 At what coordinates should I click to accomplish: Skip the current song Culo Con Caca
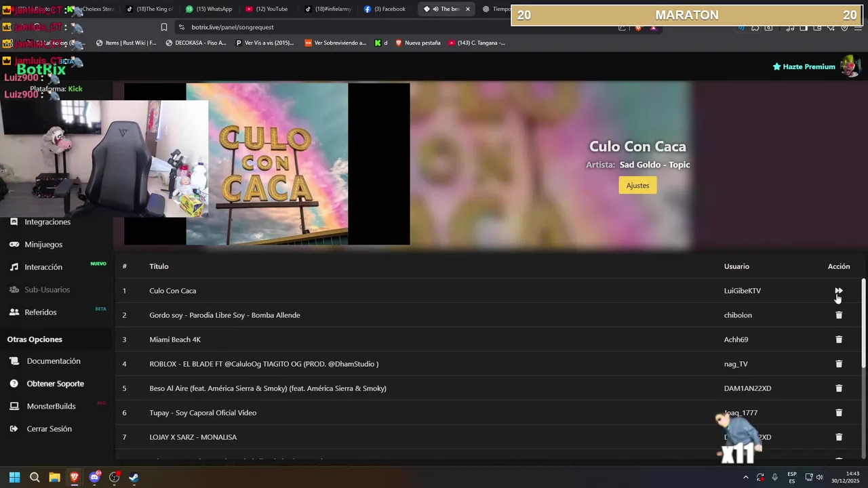pos(839,291)
